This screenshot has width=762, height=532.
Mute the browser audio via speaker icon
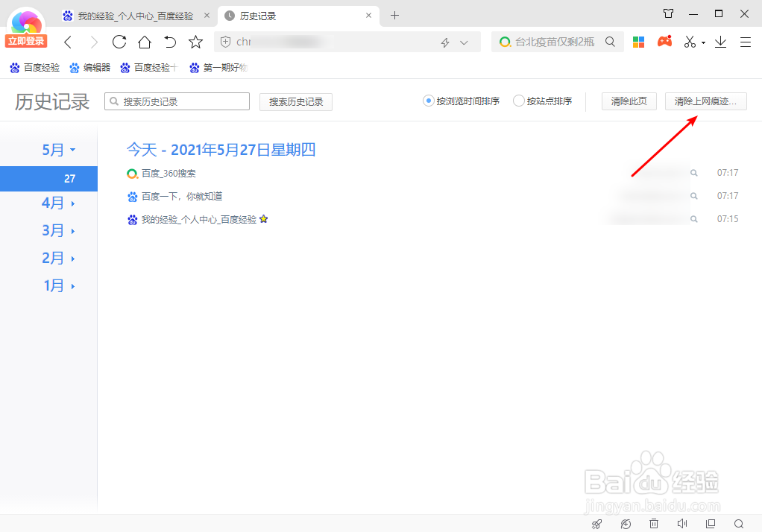tap(682, 524)
